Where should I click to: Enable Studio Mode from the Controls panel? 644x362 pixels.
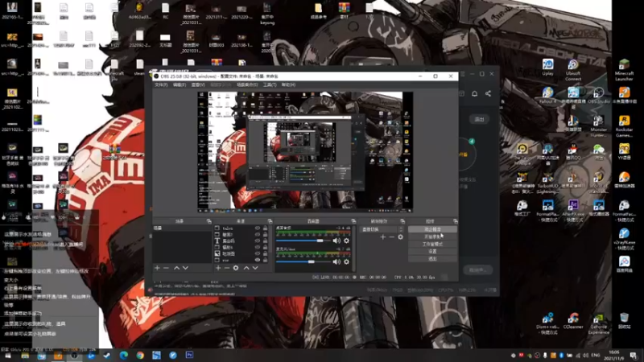point(432,245)
